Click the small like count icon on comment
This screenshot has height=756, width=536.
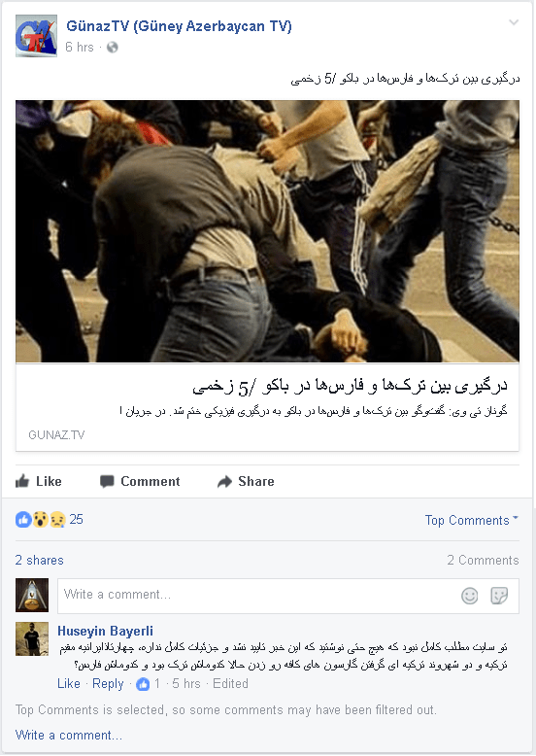143,684
